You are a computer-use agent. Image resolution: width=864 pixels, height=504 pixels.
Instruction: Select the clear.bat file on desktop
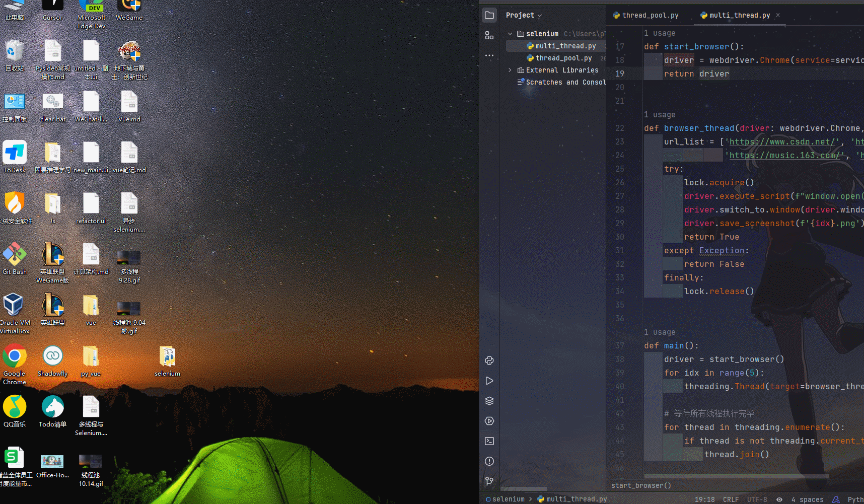(x=53, y=107)
